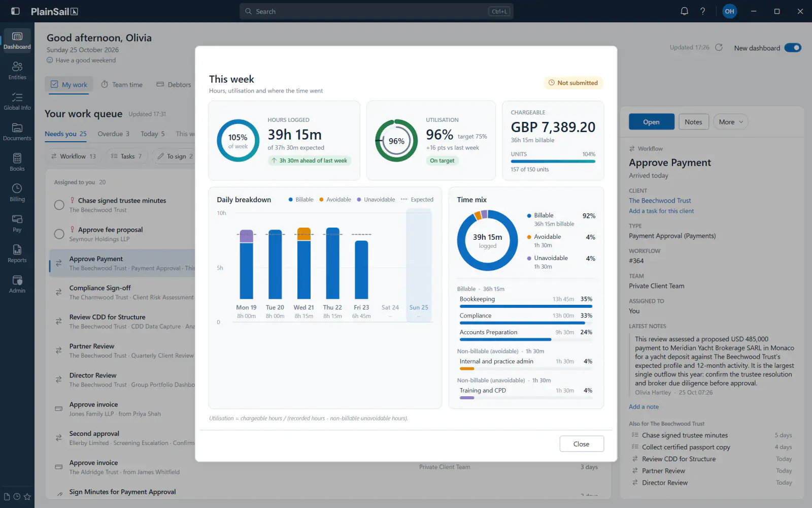
Task: Toggle the Unavoidable legend in Daily breakdown
Action: point(376,200)
